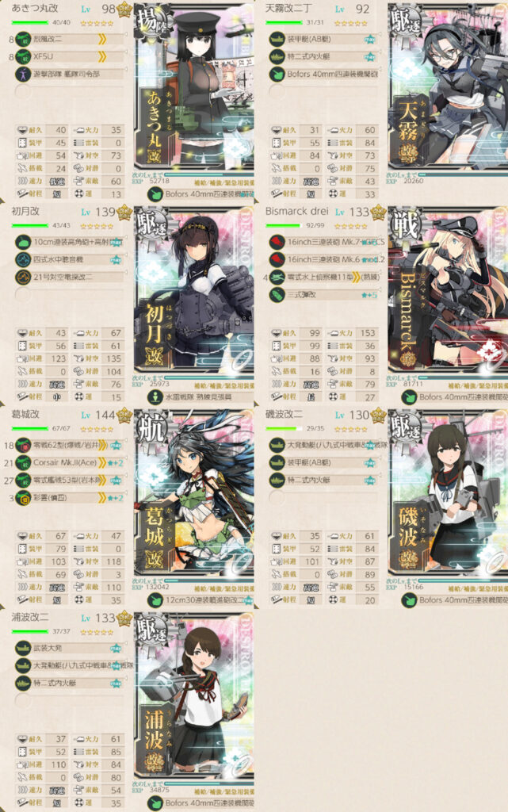Select the 装甲艇(AB艇) slot on 天霧改二丁
508x812 pixels.
(x=324, y=40)
